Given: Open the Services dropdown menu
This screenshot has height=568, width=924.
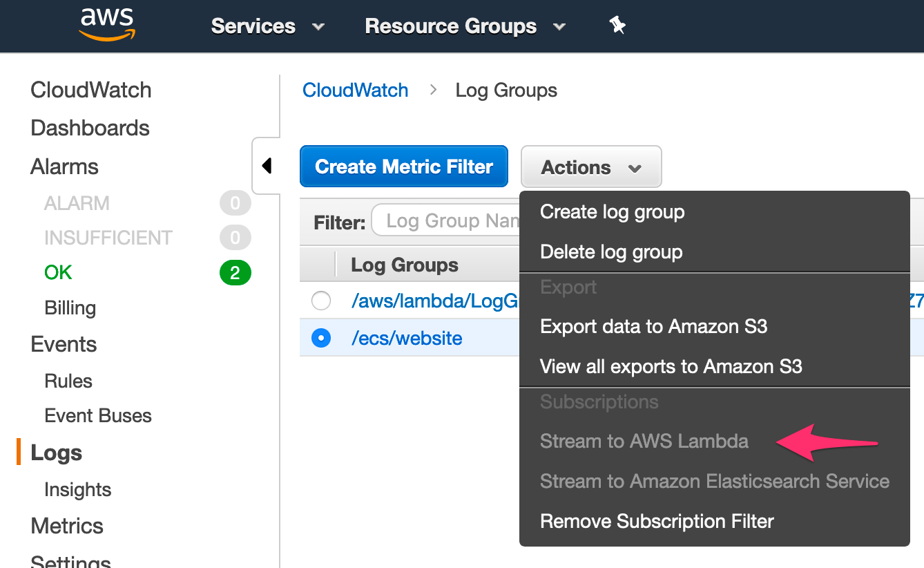Looking at the screenshot, I should tap(267, 26).
